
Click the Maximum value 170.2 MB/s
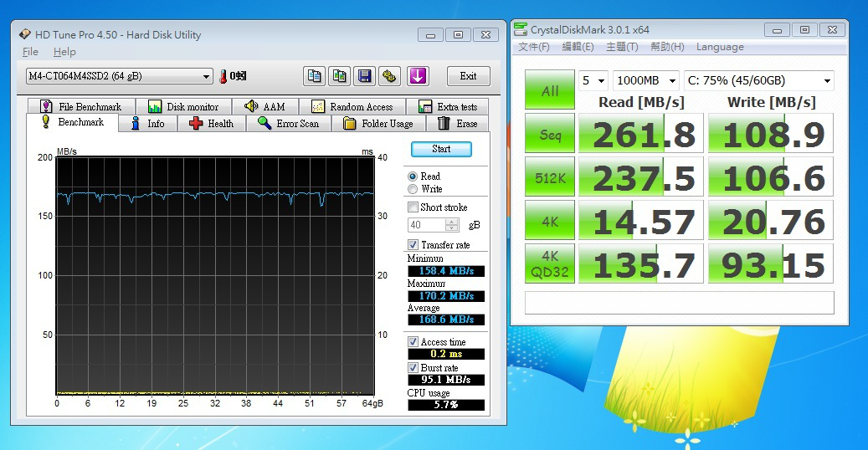(446, 295)
